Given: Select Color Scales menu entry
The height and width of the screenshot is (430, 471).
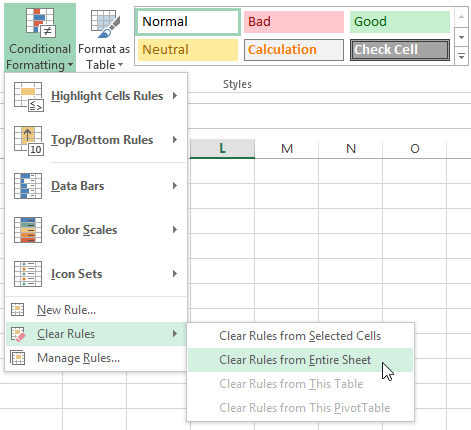Looking at the screenshot, I should (x=96, y=230).
